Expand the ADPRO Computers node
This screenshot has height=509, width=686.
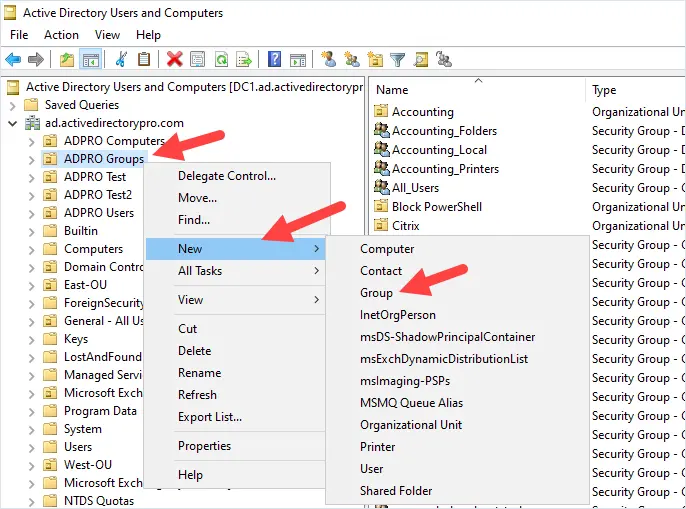[x=32, y=141]
